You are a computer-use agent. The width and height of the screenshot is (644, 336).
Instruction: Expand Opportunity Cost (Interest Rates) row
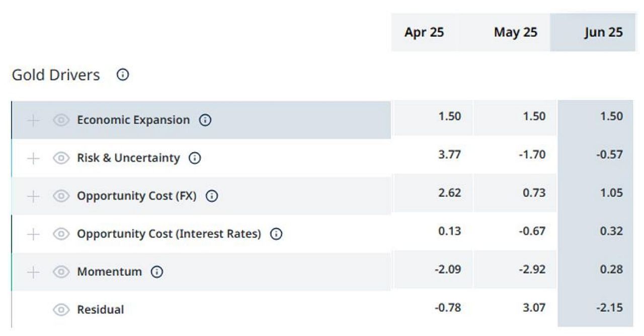click(x=33, y=234)
